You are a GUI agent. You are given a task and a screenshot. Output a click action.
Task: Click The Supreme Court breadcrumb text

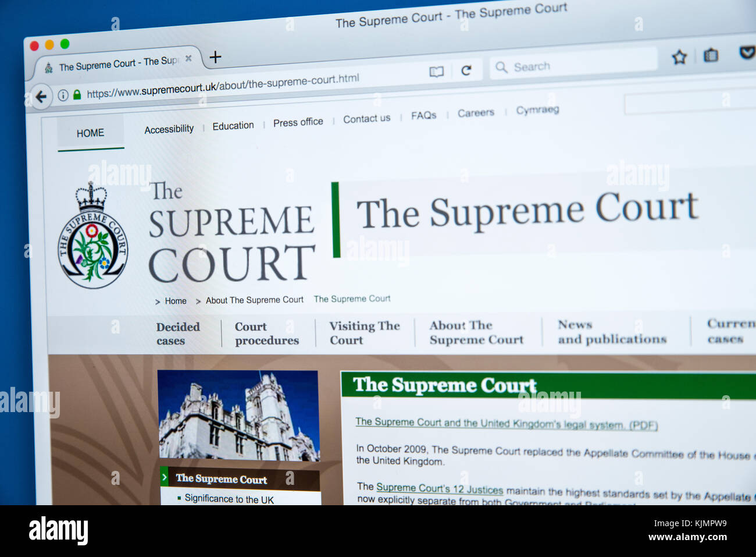352,299
